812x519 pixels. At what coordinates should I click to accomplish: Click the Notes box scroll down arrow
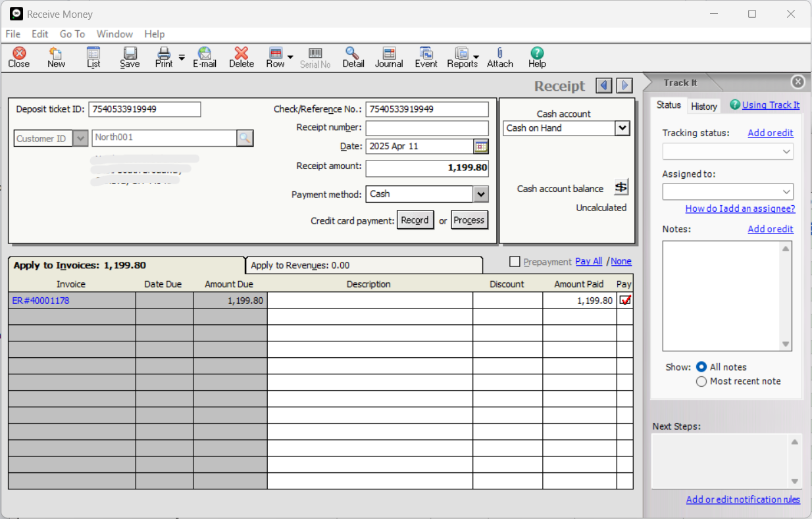[x=786, y=344]
